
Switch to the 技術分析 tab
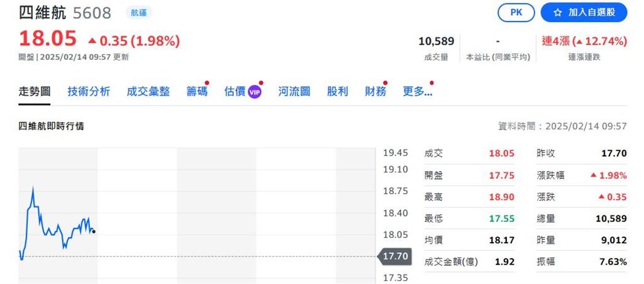tap(89, 91)
